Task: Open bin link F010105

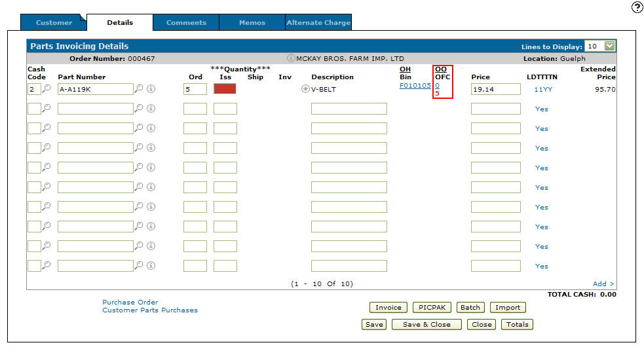Action: coord(415,85)
